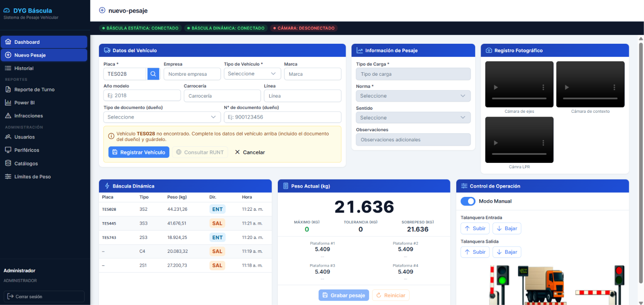644x305 pixels.
Task: Click the Línea input field
Action: 303,95
